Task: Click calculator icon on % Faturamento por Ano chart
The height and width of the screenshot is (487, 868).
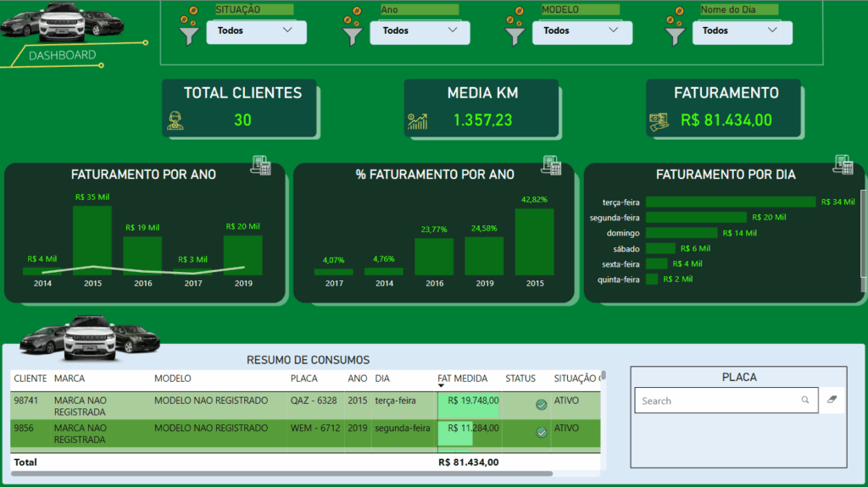Action: (551, 165)
